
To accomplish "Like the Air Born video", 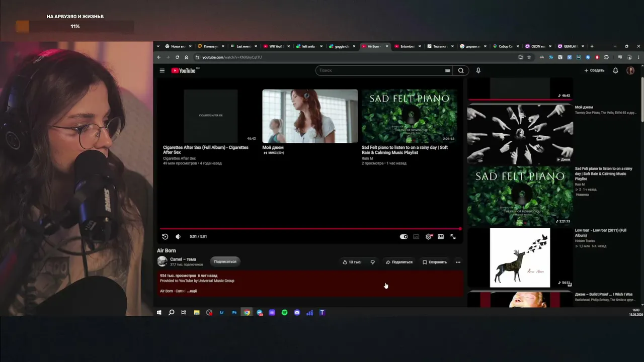I will click(x=352, y=262).
